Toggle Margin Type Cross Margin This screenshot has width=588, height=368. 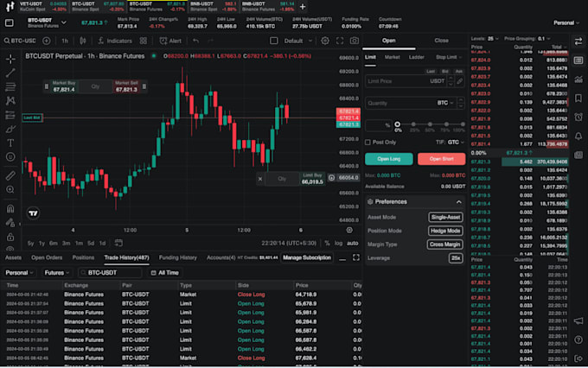pos(444,244)
